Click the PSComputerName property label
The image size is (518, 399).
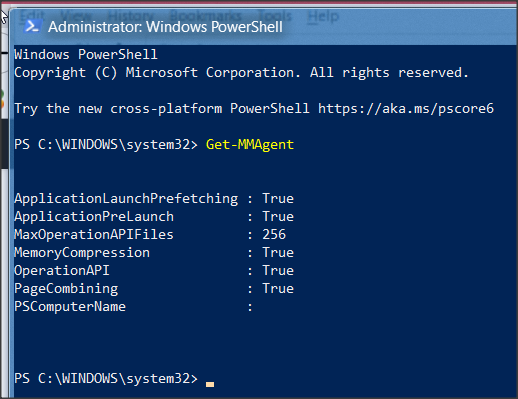(70, 307)
